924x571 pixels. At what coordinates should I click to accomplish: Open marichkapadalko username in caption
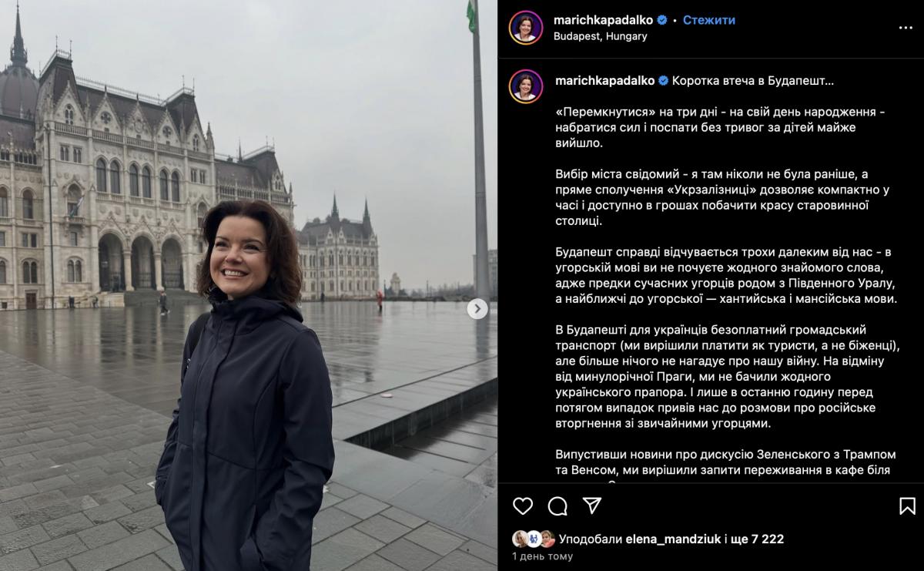click(604, 80)
